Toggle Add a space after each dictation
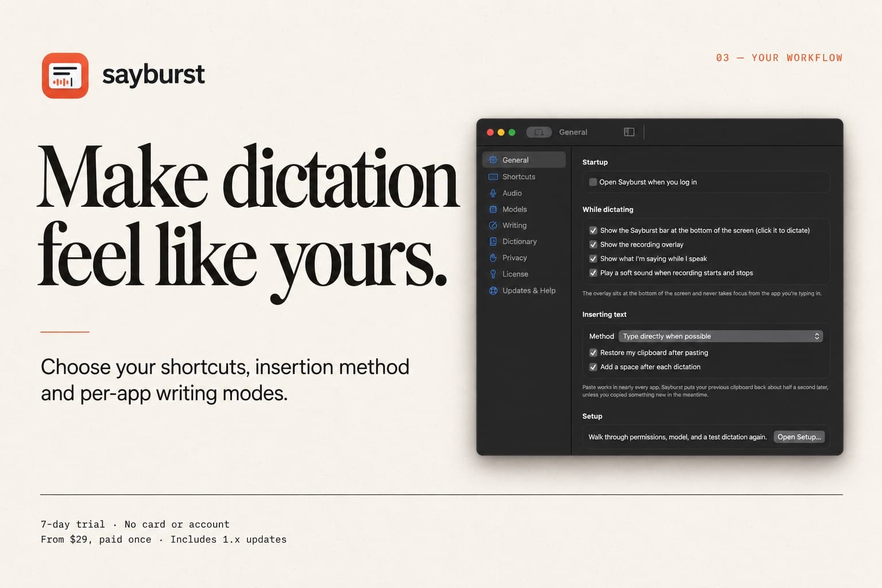Viewport: 882px width, 588px height. click(x=593, y=367)
